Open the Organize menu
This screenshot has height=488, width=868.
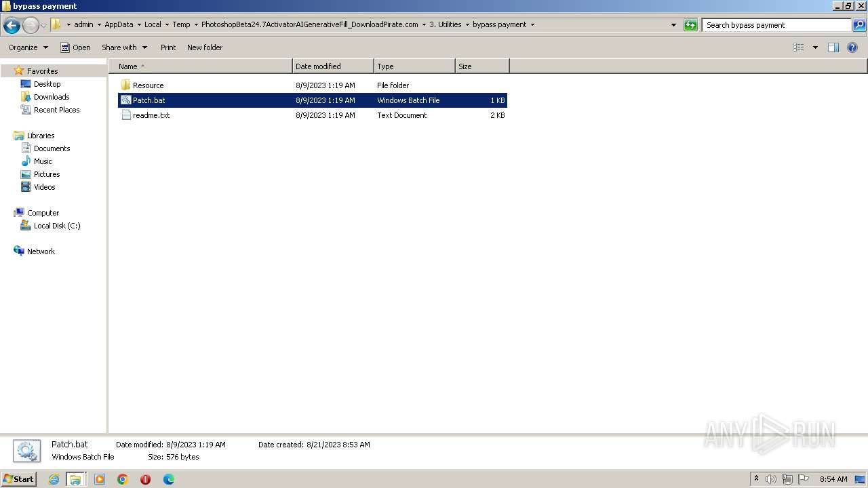pyautogui.click(x=28, y=47)
